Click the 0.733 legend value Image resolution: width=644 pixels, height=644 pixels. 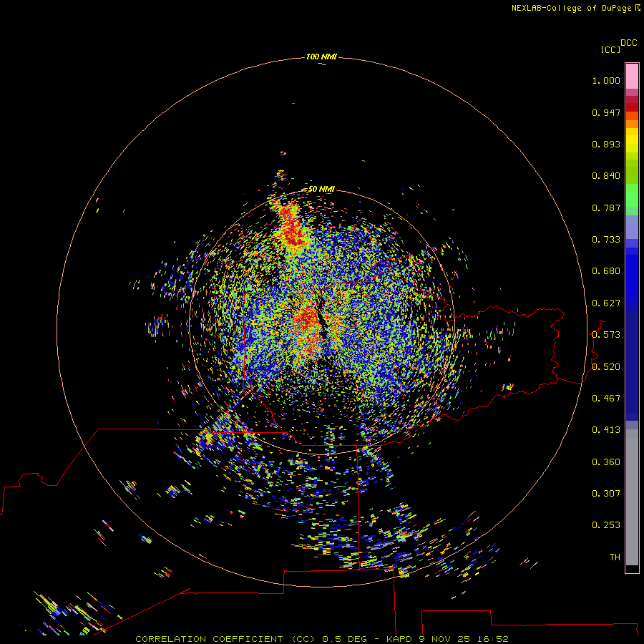click(606, 240)
